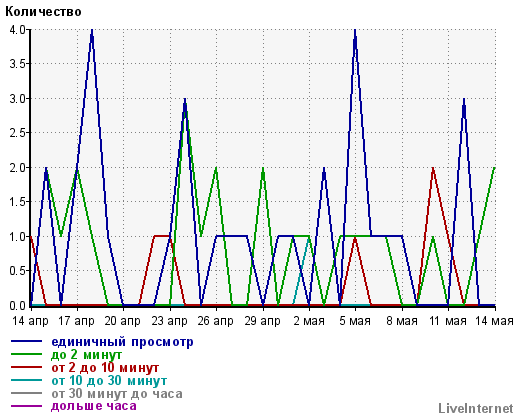Click the Количество chart title
Image resolution: width=520 pixels, height=418 pixels.
pyautogui.click(x=43, y=12)
